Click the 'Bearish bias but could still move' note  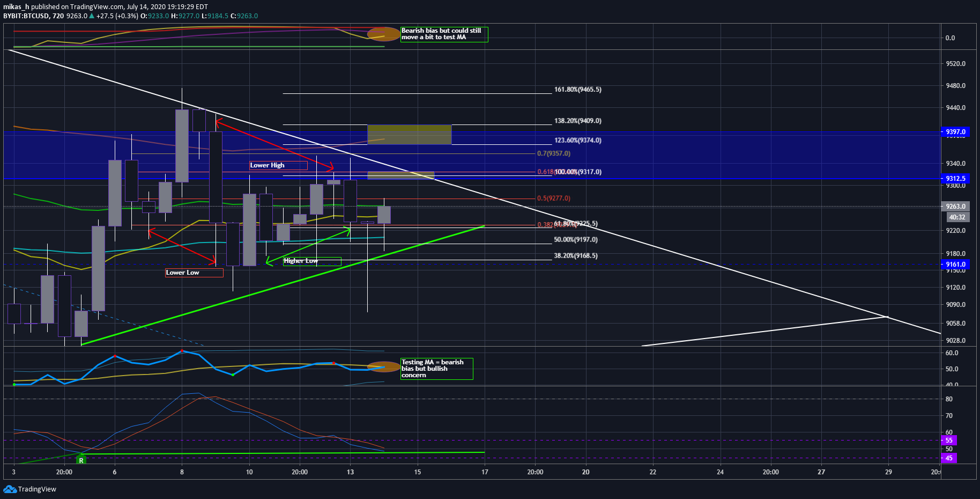point(444,34)
